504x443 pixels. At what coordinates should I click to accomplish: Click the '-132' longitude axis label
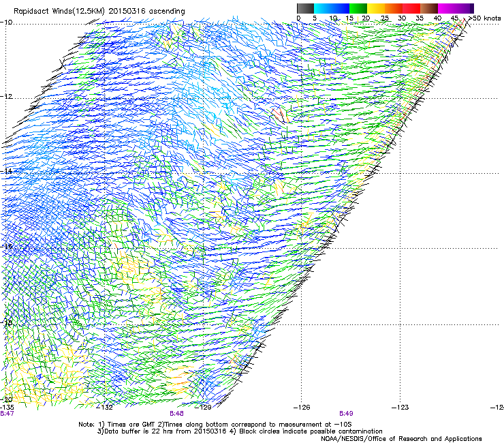click(x=105, y=408)
